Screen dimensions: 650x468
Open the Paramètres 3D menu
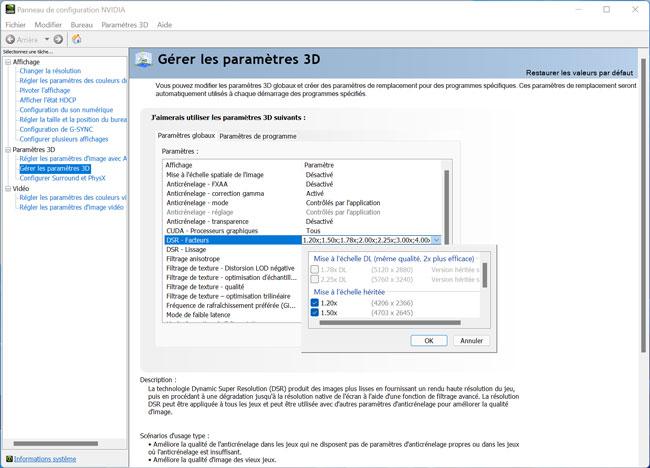coord(124,23)
